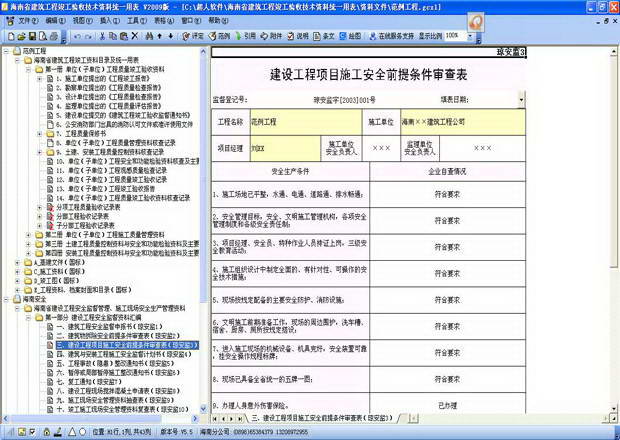Viewport: 620px width, 440px height.
Task: Open a file using the folder toolbar icon
Action: (21, 36)
